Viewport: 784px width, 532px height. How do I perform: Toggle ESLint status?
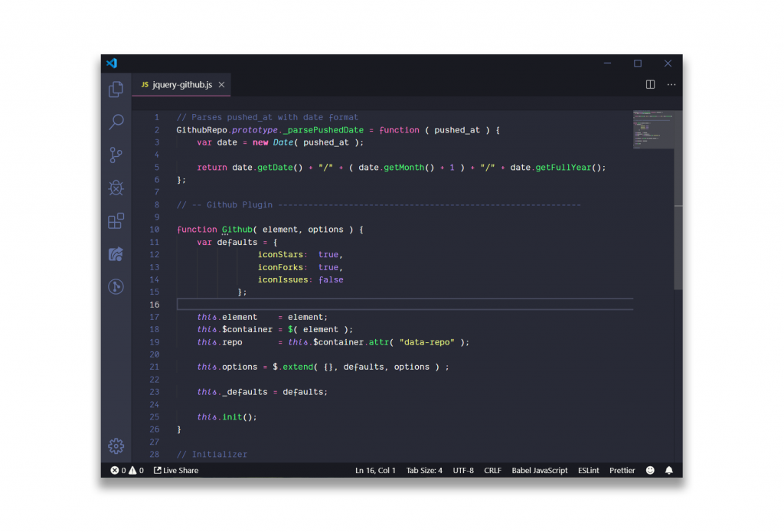588,470
